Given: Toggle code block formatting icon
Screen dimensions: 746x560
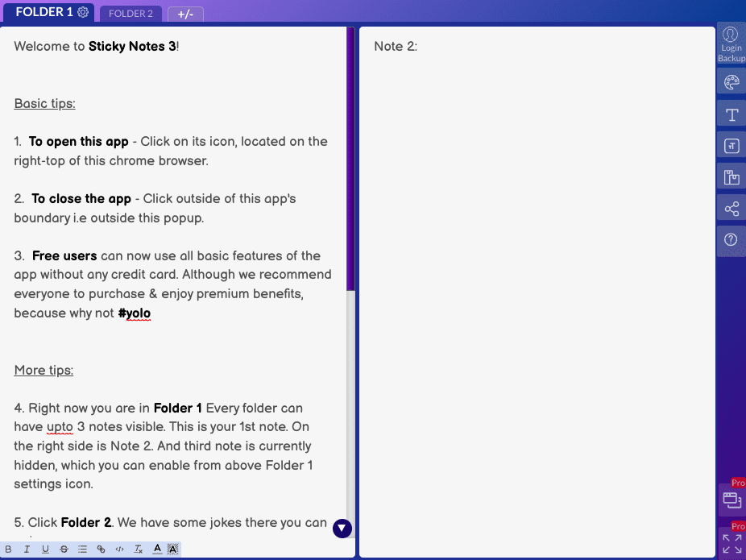Looking at the screenshot, I should [119, 549].
